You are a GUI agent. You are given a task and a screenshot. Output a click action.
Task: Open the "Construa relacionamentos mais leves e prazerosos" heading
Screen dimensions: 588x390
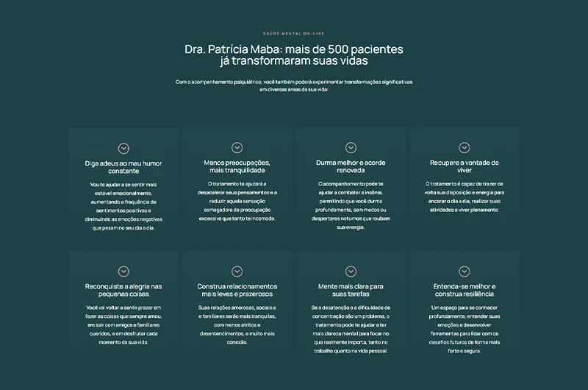point(237,290)
